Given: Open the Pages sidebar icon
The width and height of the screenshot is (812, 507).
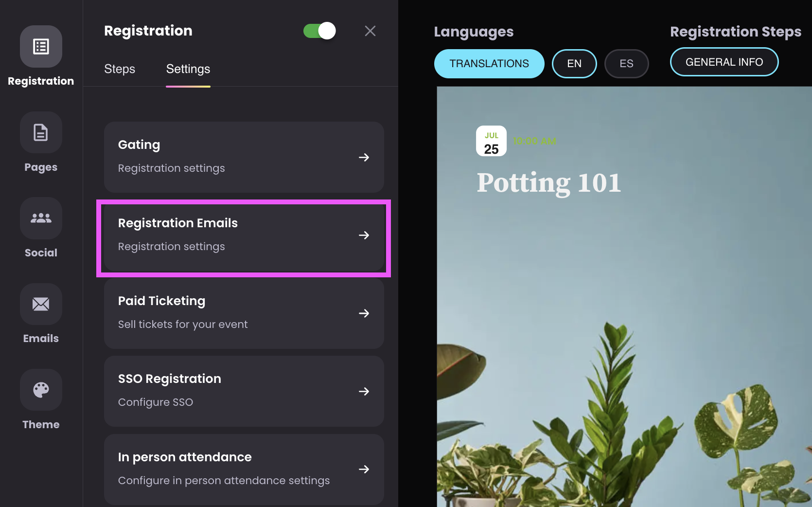Looking at the screenshot, I should pyautogui.click(x=41, y=132).
